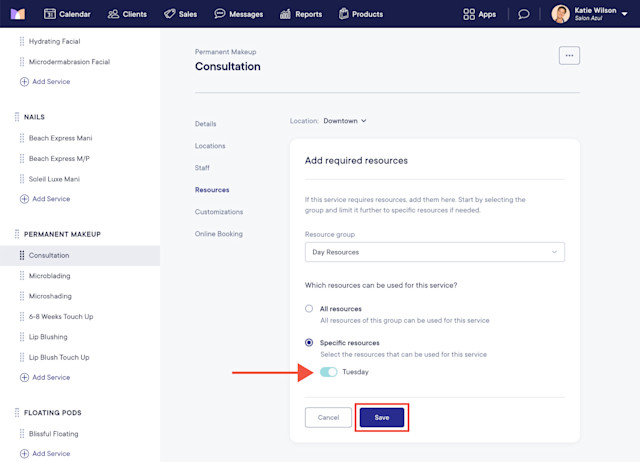This screenshot has height=462, width=640.
Task: Switch to the Staff tab
Action: (x=202, y=168)
